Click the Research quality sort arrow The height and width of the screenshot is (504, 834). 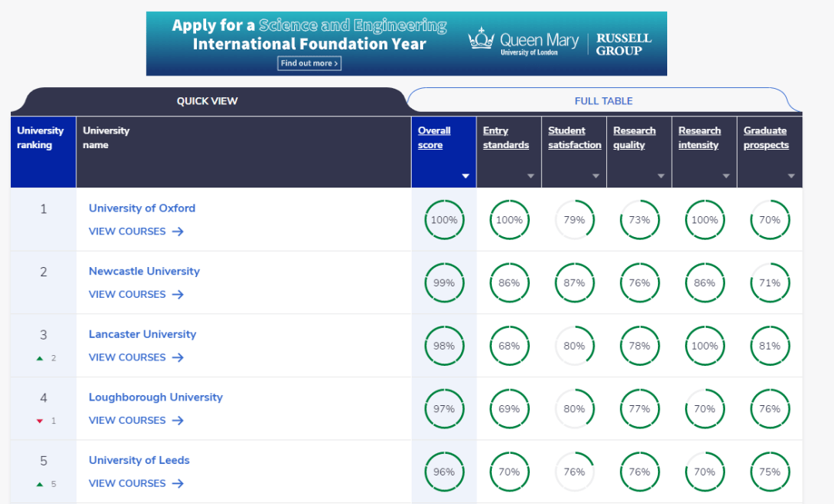point(660,176)
